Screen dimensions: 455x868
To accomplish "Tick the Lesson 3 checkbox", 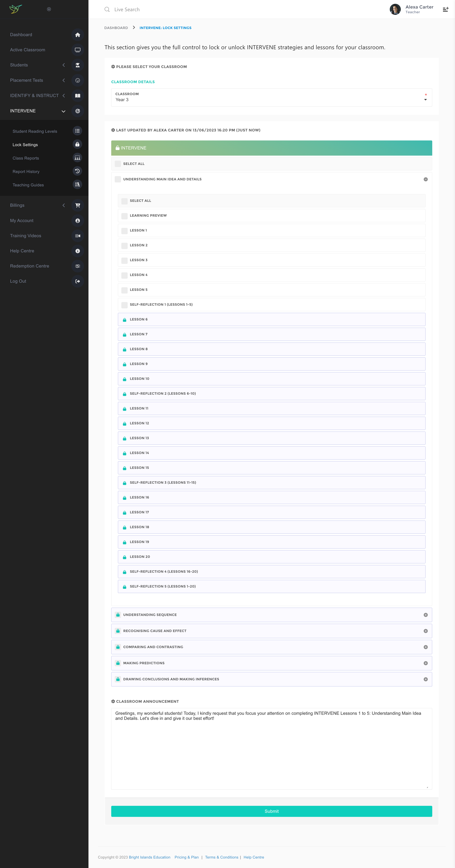I will coord(124,260).
